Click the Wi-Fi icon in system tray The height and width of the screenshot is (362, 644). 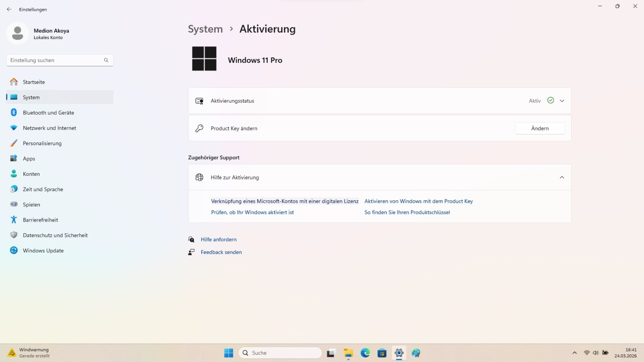[586, 353]
